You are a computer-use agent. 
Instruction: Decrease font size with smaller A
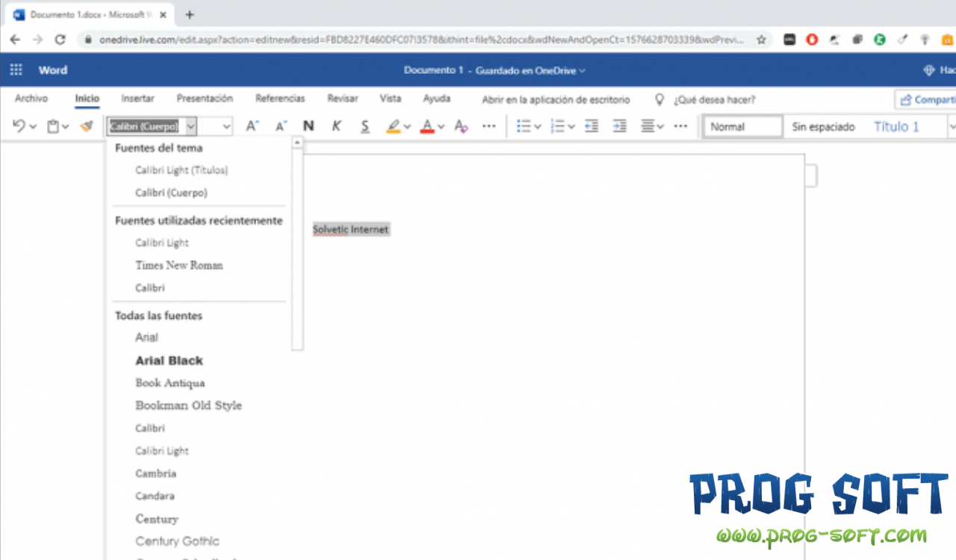pos(281,126)
